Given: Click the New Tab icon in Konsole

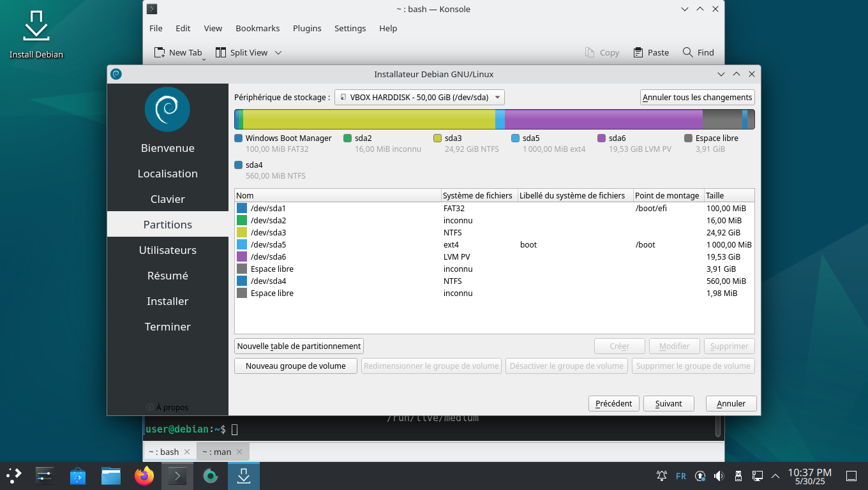Looking at the screenshot, I should [x=160, y=52].
